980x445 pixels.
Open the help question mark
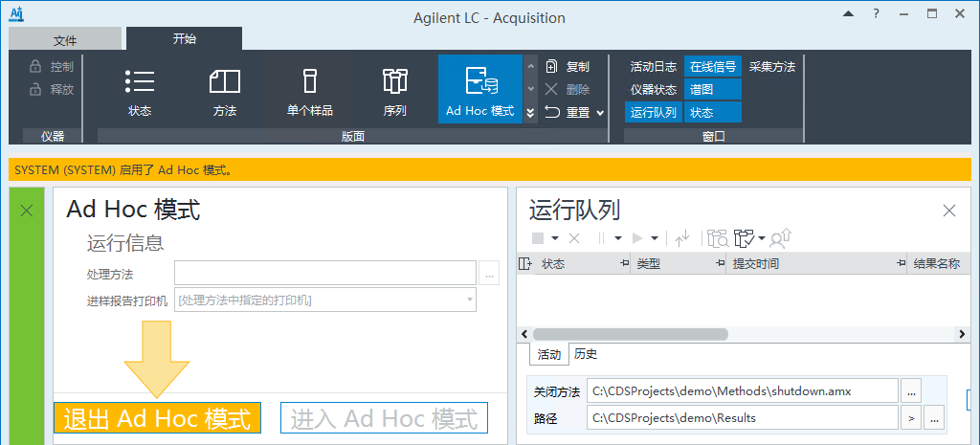877,13
